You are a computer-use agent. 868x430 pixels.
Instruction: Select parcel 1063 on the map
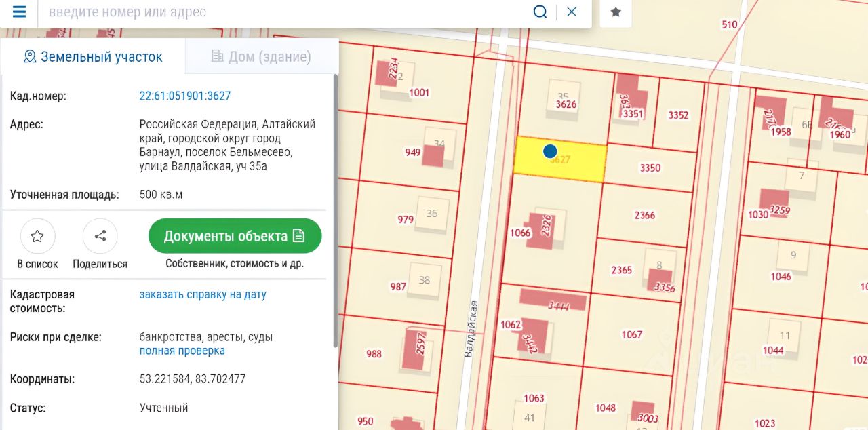(x=534, y=398)
